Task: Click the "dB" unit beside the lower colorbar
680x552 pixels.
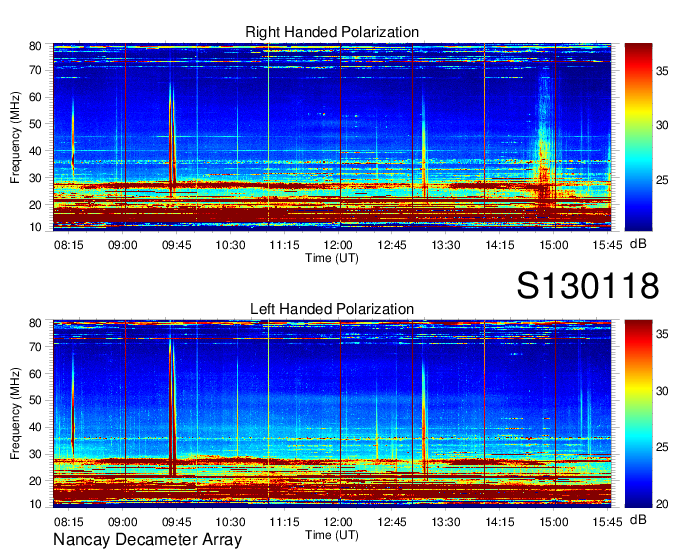Action: 638,520
